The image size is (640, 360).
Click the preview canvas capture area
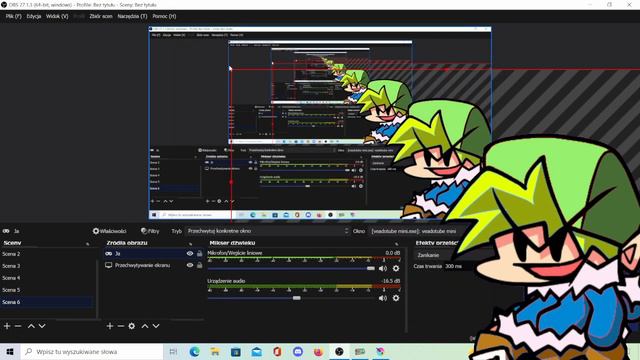[x=320, y=123]
